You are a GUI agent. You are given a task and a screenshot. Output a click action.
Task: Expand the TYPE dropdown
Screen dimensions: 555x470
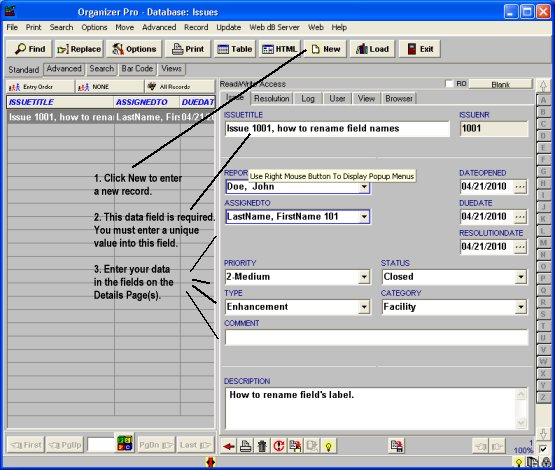364,307
